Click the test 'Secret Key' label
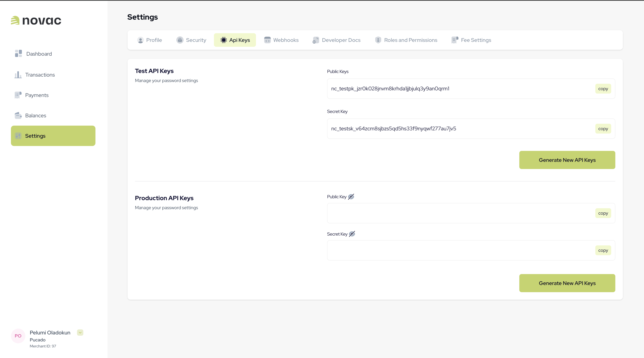The width and height of the screenshot is (644, 358). (337, 111)
